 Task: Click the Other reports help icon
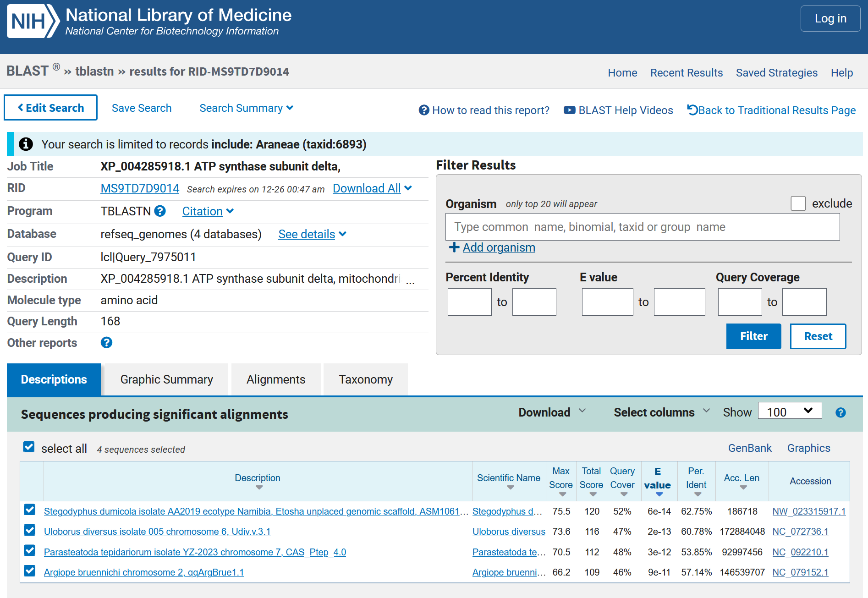pos(106,342)
